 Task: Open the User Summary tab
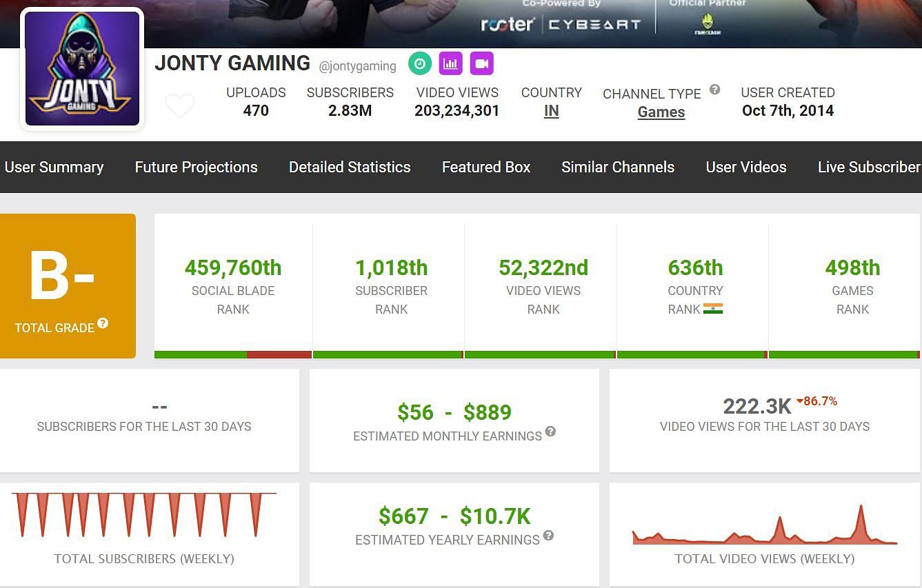tap(54, 167)
